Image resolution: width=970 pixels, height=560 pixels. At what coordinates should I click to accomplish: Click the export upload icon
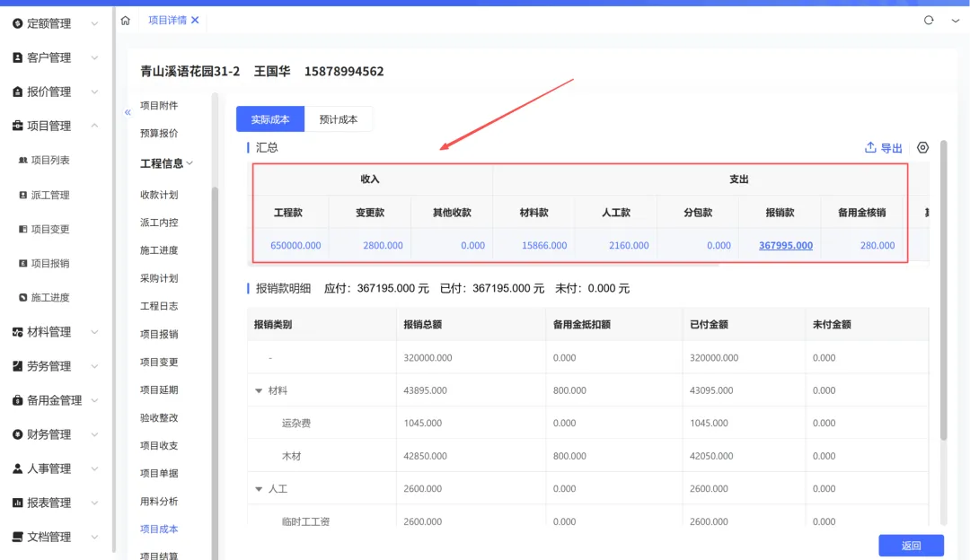click(x=869, y=147)
